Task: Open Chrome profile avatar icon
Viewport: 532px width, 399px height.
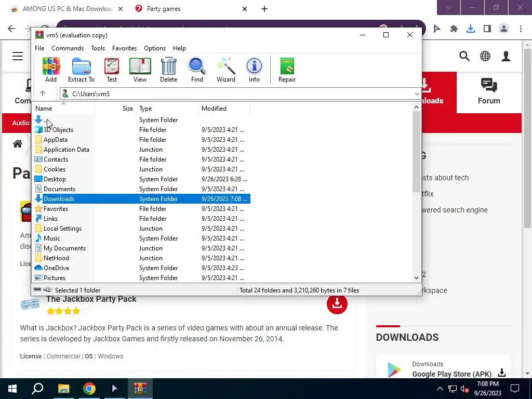Action: [504, 29]
